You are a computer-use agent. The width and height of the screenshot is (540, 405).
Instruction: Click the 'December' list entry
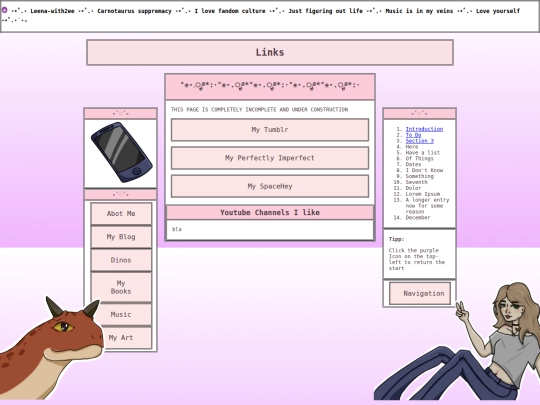[418, 218]
